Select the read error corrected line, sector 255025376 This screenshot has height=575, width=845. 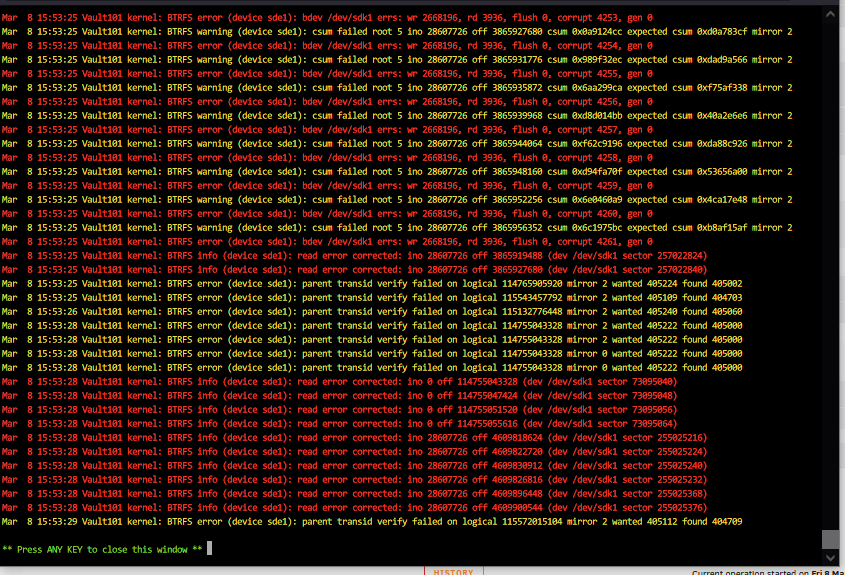[x=354, y=508]
